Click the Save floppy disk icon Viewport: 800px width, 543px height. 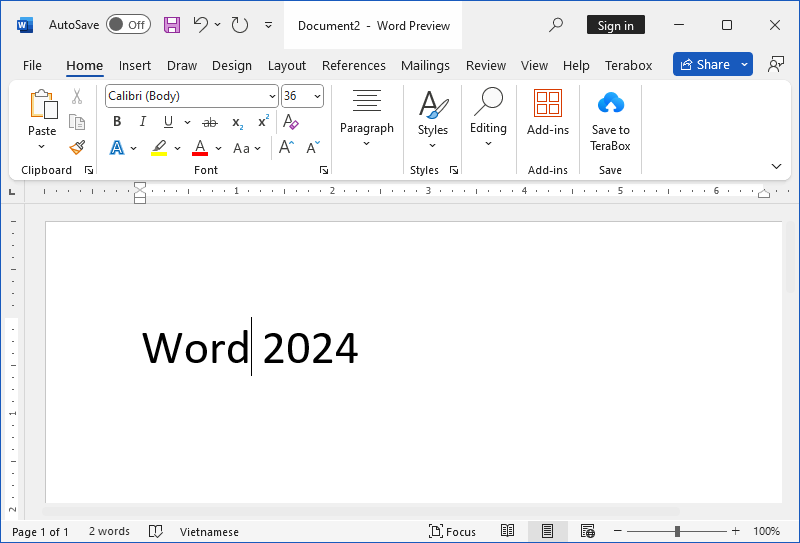pyautogui.click(x=172, y=25)
